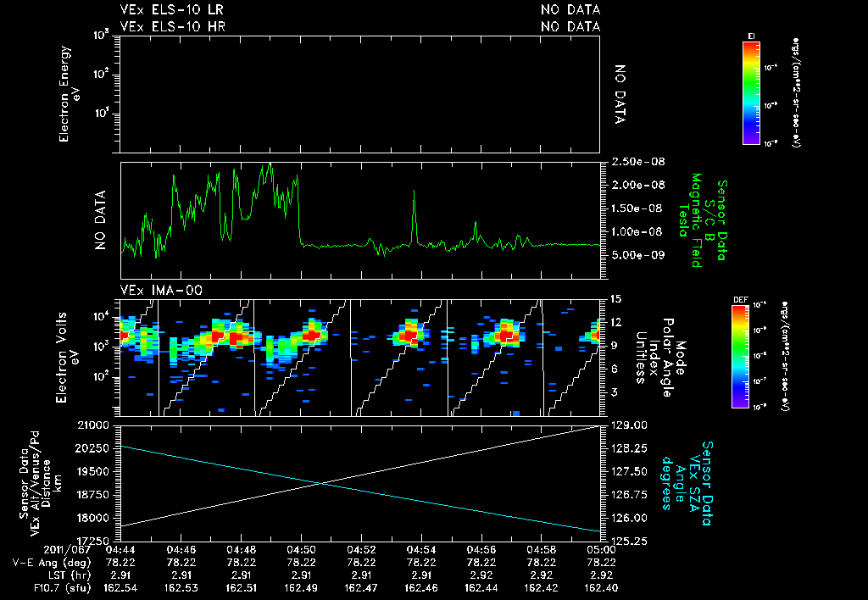Click the EI color scale bar
This screenshot has height=600, width=868.
[751, 93]
